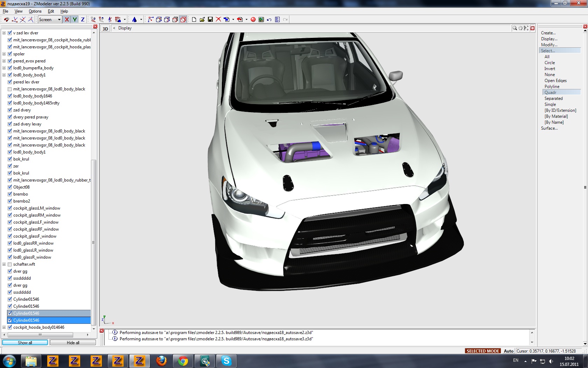
Task: Switch to edges level wireframe cube icon
Action: click(159, 20)
